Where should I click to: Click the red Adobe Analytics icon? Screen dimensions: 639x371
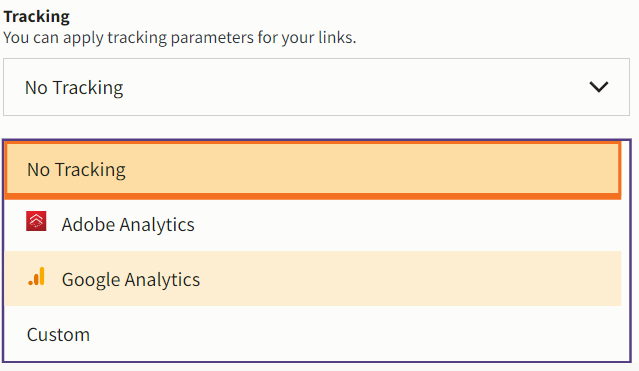tap(36, 221)
